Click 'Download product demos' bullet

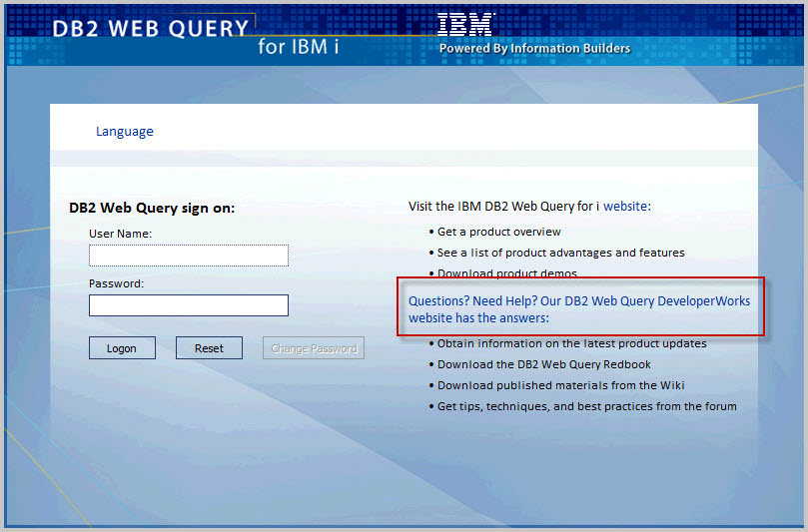click(x=507, y=272)
